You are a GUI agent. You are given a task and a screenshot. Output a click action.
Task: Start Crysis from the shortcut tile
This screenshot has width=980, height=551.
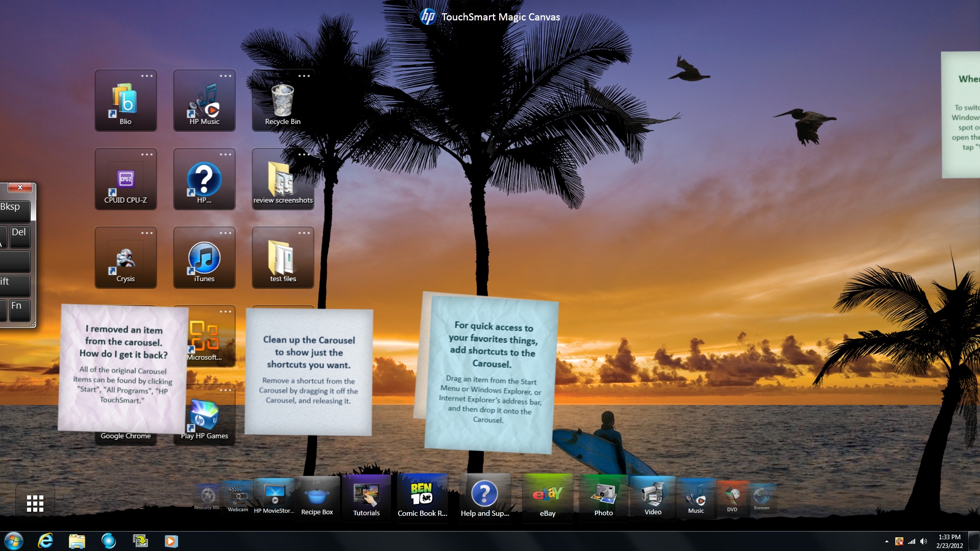pyautogui.click(x=126, y=258)
